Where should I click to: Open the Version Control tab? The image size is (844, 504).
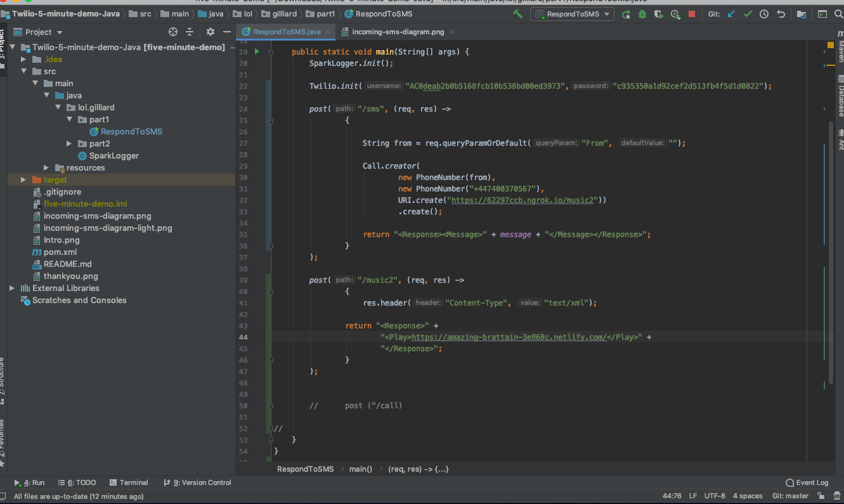pos(197,482)
